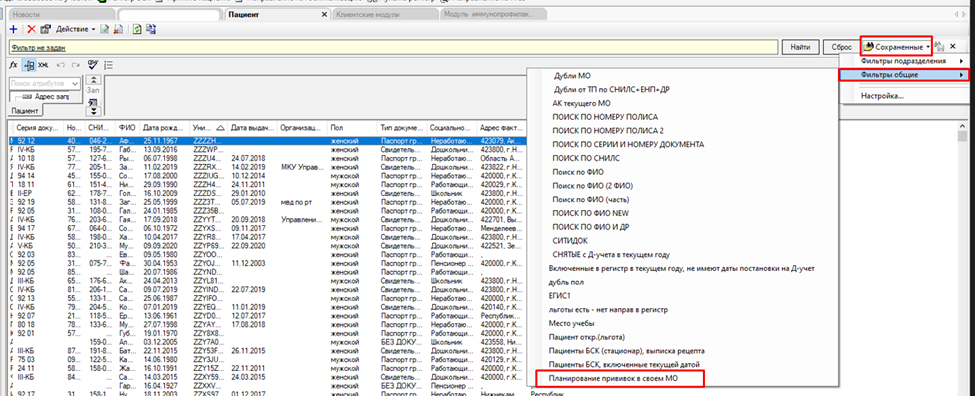Click the green refresh arrows icon
The image size is (975, 396).
click(137, 29)
